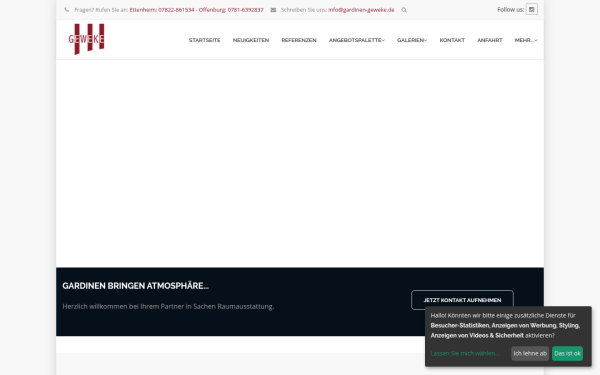Click the Follow us: label
The image size is (600, 375).
[x=510, y=10]
